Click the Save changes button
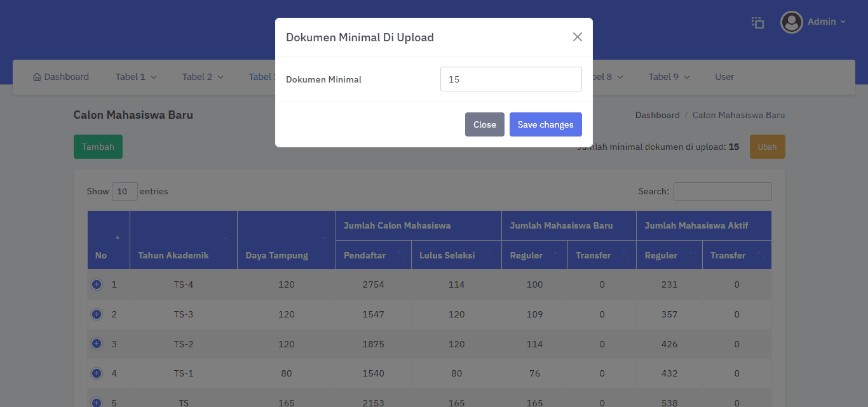Screen dimensions: 868x407 [545, 124]
